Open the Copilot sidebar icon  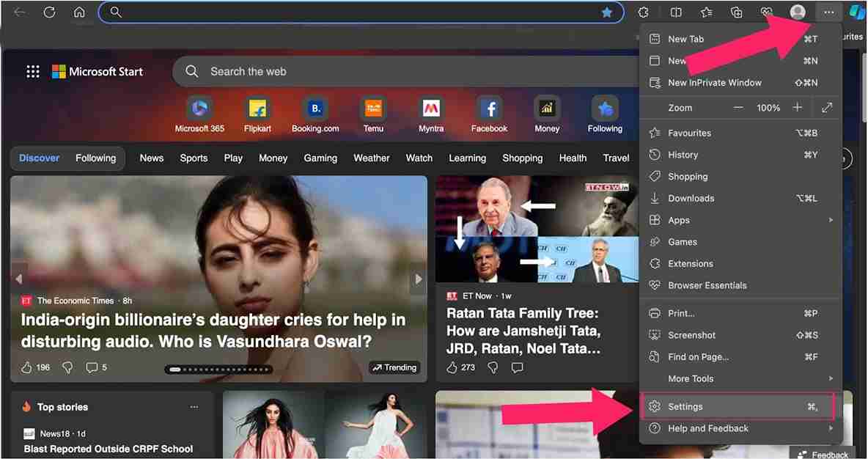[858, 12]
